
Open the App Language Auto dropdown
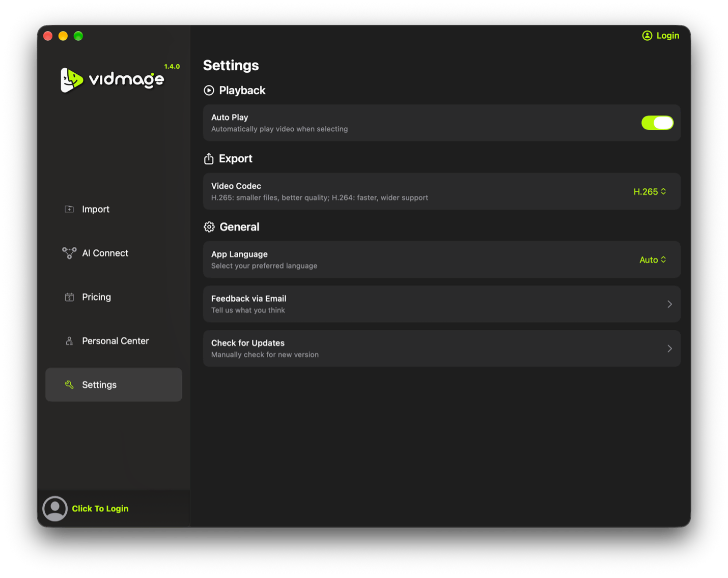coord(653,260)
